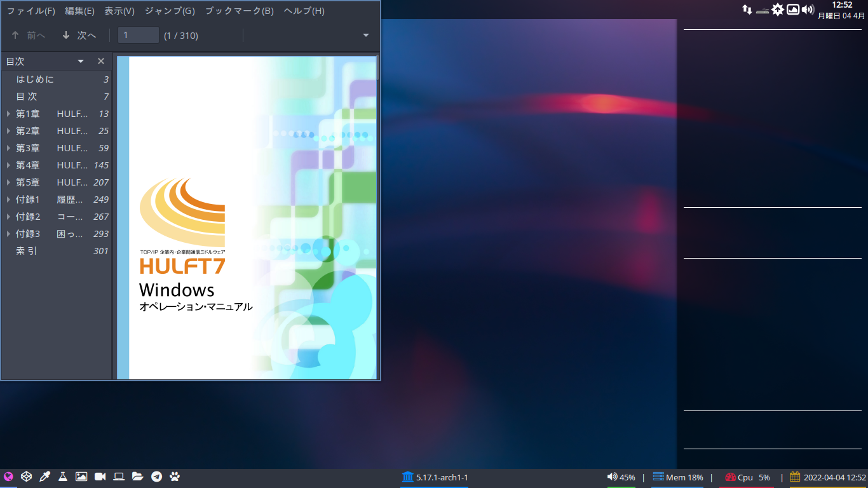
Task: Click the kernel 5.17.1-arch1-1 indicator
Action: (x=435, y=477)
